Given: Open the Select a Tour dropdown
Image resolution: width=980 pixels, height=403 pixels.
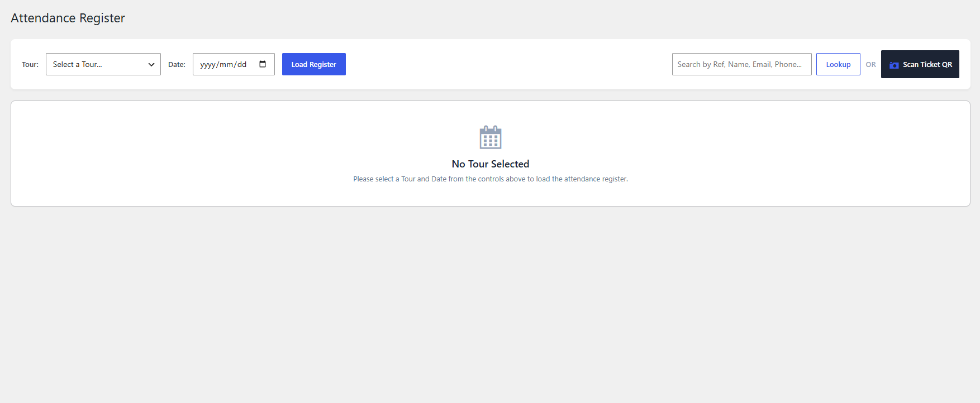Looking at the screenshot, I should click(103, 64).
